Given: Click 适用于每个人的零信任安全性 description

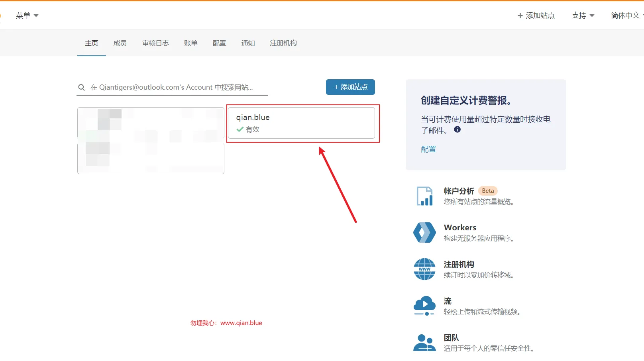Looking at the screenshot, I should [489, 348].
